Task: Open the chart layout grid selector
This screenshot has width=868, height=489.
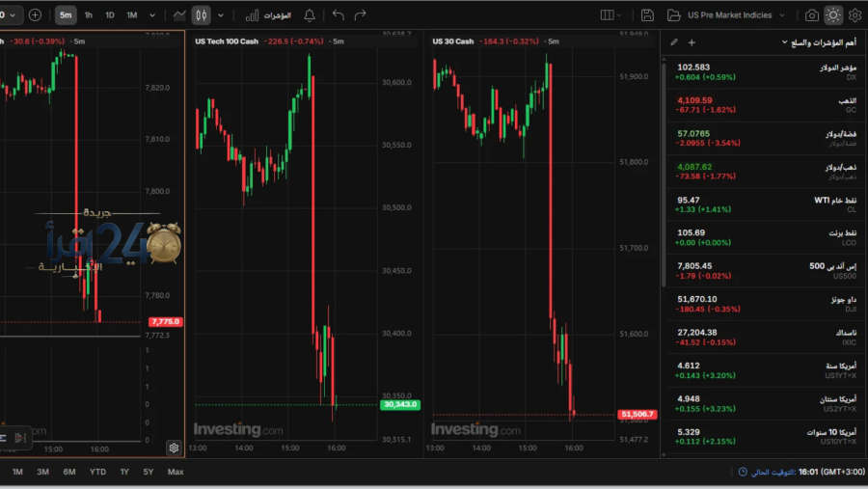Action: pos(610,15)
